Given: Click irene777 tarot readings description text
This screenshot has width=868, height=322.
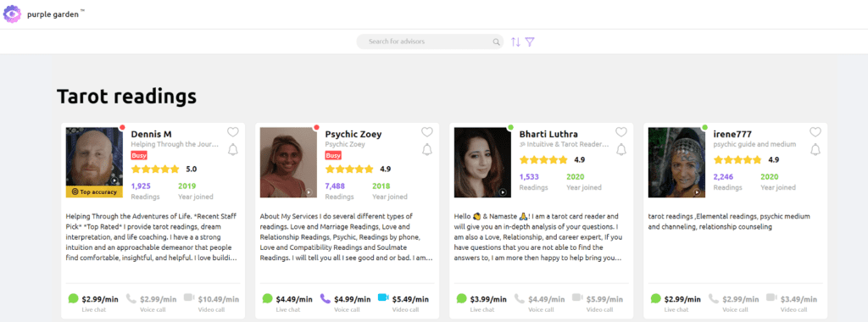Looking at the screenshot, I should click(729, 221).
